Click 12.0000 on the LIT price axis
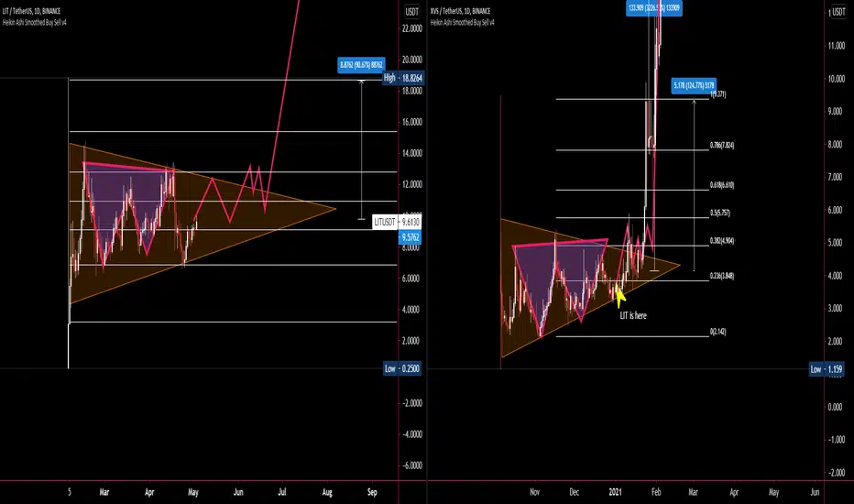Screen dimensions: 854x504 pyautogui.click(x=411, y=184)
